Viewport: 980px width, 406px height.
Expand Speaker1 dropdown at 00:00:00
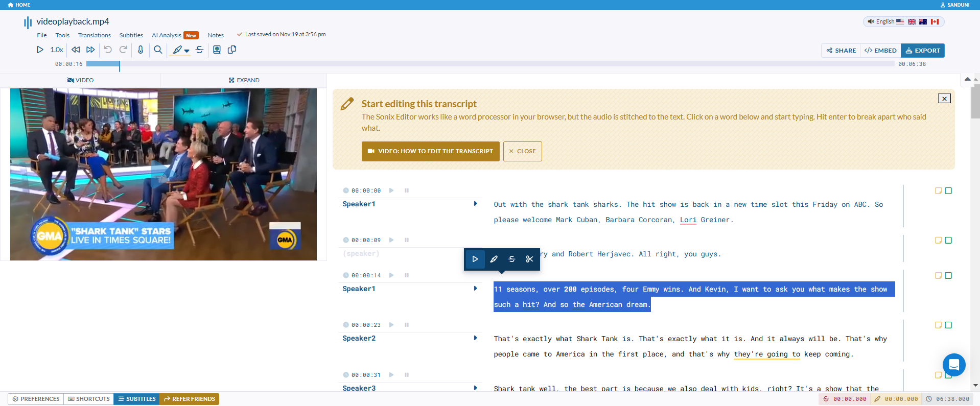pyautogui.click(x=475, y=204)
